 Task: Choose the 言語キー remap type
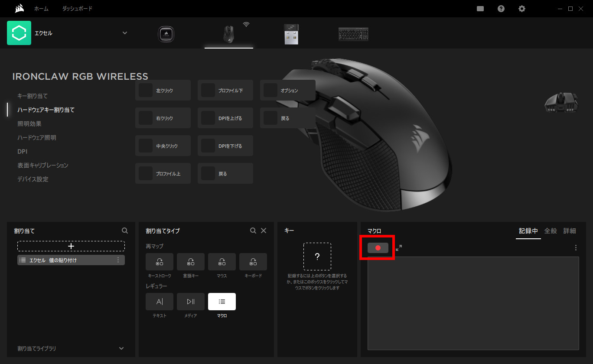(191, 262)
